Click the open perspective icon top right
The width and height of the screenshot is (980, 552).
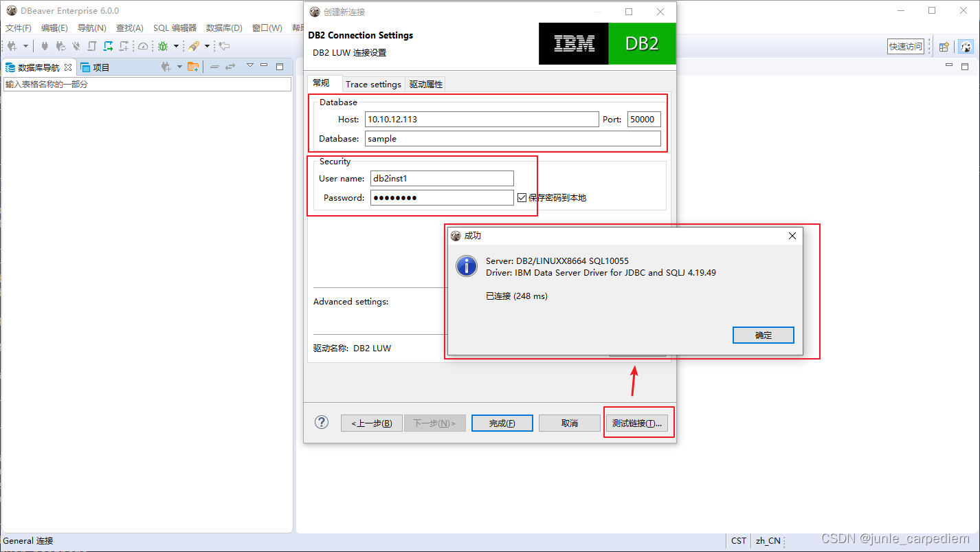(944, 47)
